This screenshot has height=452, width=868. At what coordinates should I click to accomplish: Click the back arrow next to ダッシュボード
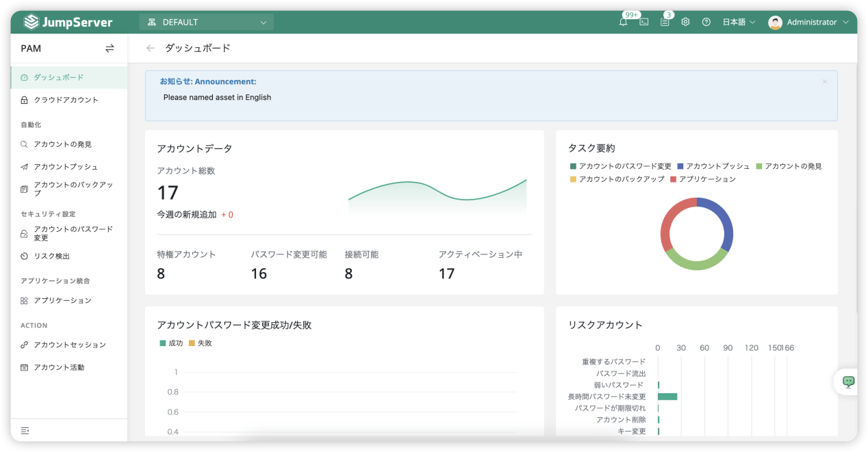150,48
